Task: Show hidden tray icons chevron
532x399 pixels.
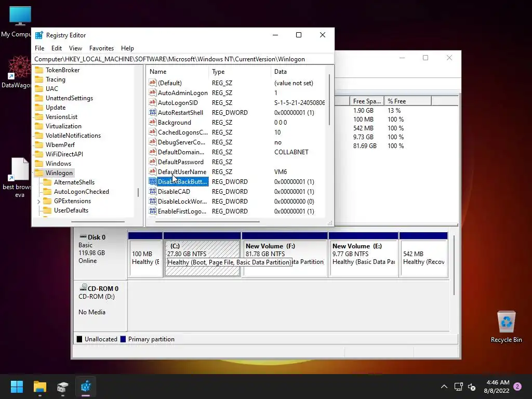Action: [x=444, y=387]
